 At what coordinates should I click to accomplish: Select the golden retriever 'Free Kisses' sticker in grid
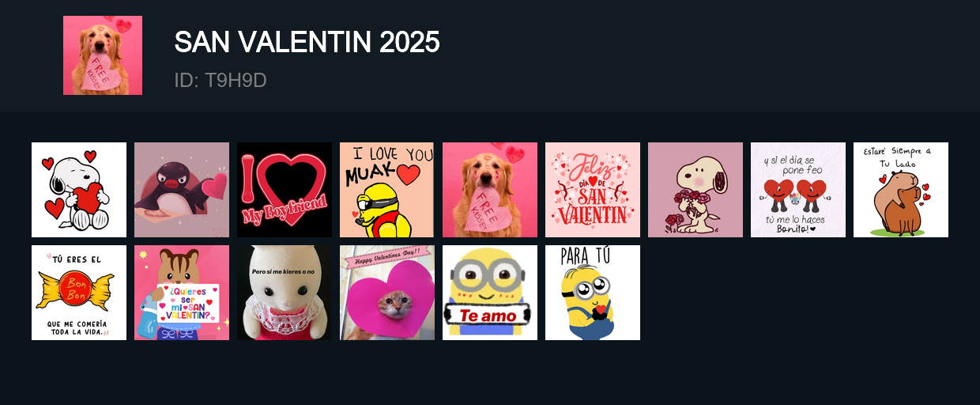pyautogui.click(x=490, y=190)
